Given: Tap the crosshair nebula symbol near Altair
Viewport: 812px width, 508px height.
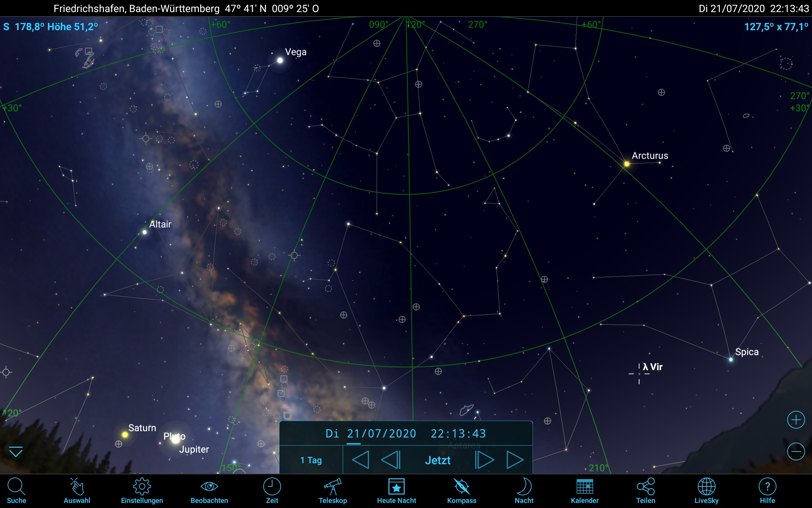Looking at the screenshot, I should pos(146,138).
